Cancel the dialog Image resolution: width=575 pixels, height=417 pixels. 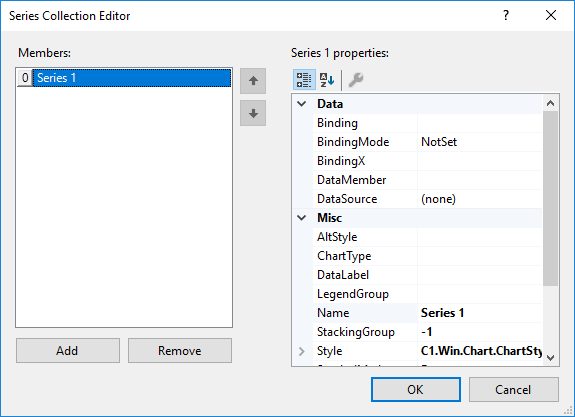(514, 389)
